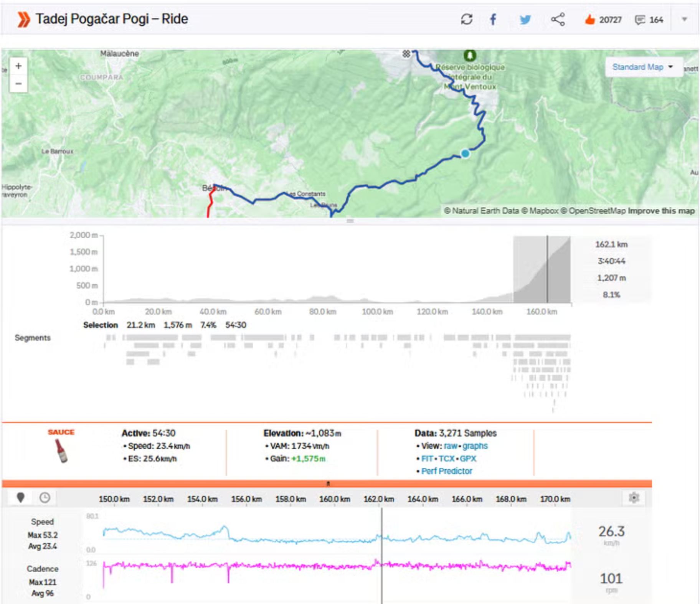This screenshot has width=700, height=604.
Task: Switch chart x-axis to time clock
Action: 45,498
